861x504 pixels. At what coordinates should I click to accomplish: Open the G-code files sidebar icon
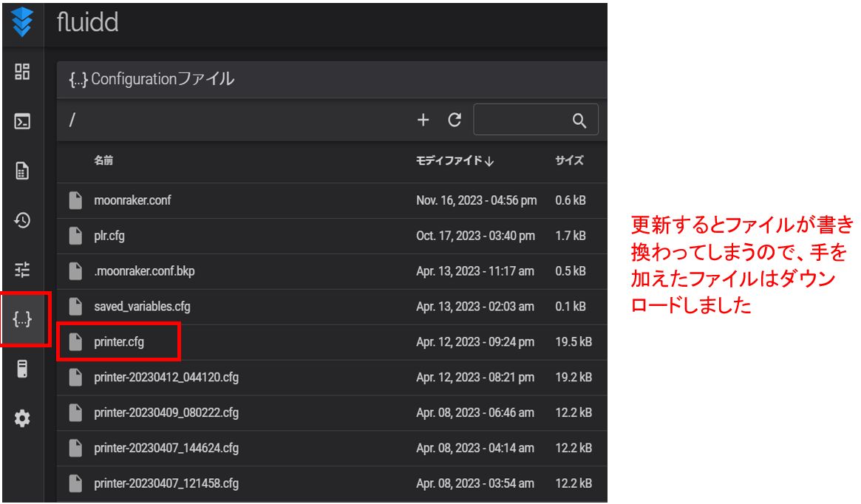(x=22, y=171)
